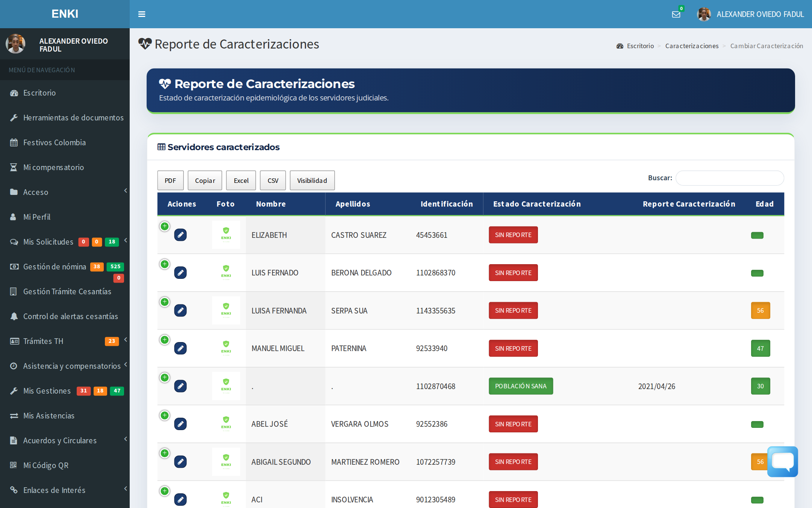This screenshot has width=812, height=508.
Task: Expand row details for LUIS FERNANDO with plus
Action: pyautogui.click(x=165, y=264)
